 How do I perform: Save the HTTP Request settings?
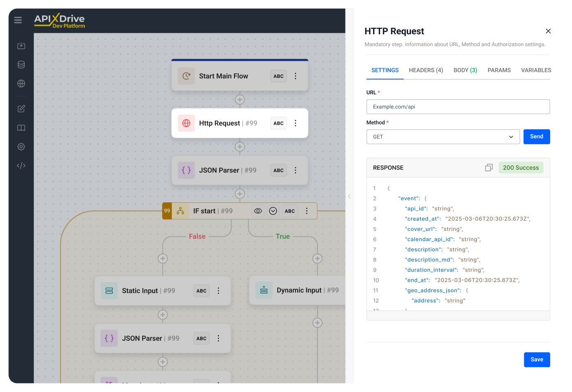pos(537,359)
